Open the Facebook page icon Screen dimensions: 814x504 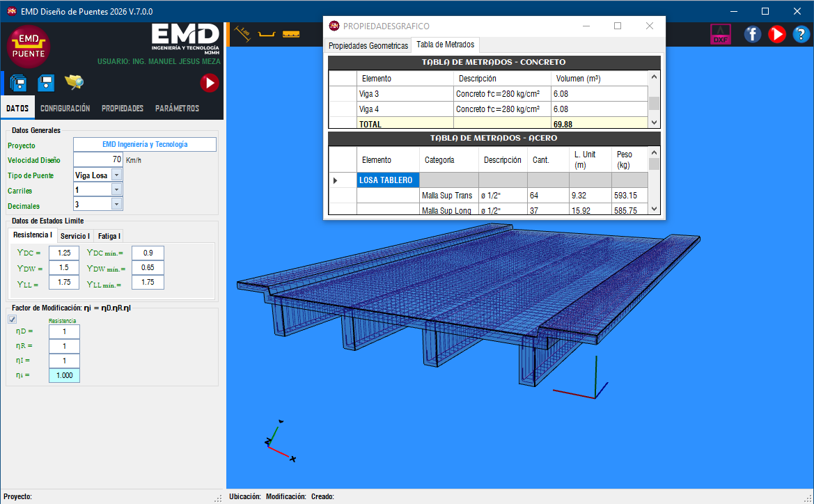click(753, 34)
